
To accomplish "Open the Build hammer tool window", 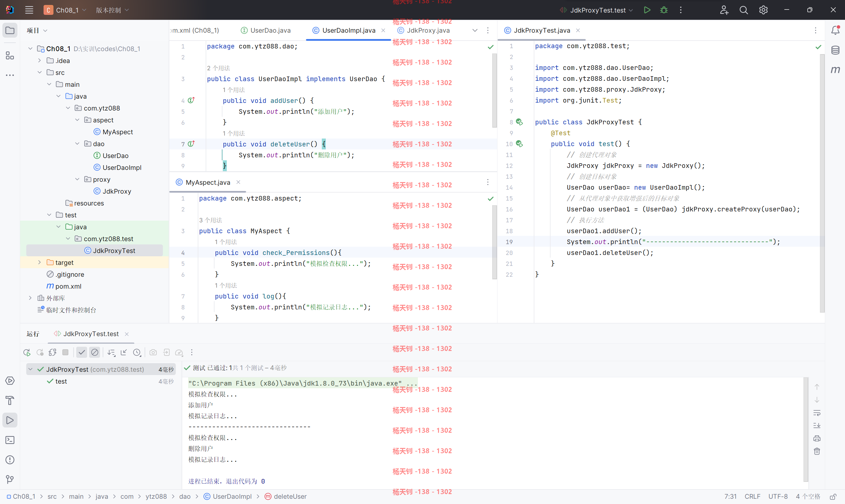I will pyautogui.click(x=10, y=400).
